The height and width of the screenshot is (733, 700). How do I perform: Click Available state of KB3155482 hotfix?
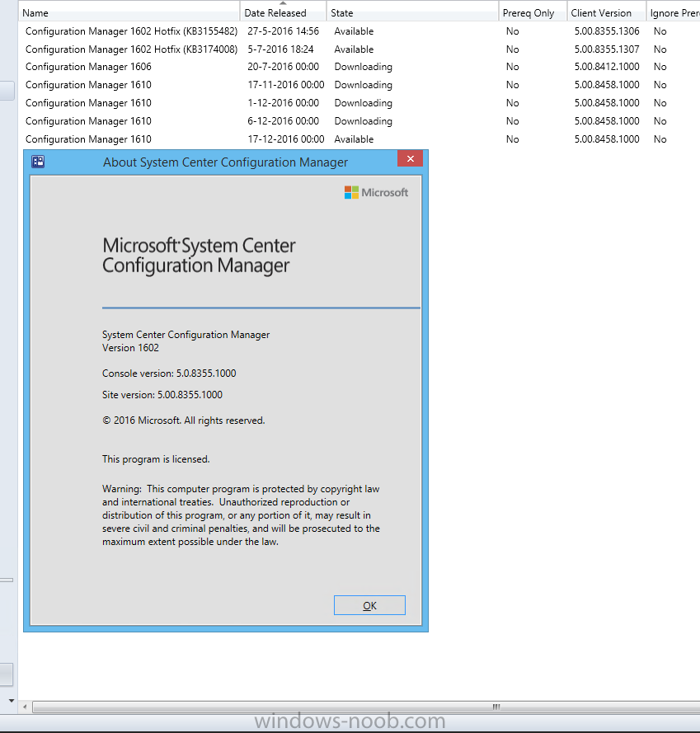[354, 31]
